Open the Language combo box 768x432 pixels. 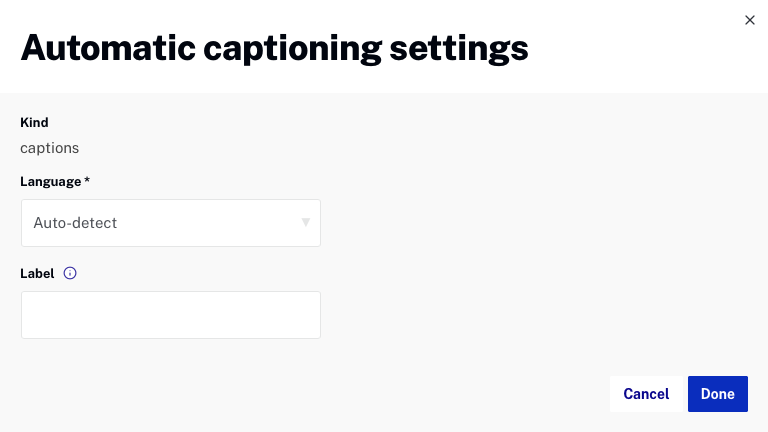[170, 223]
